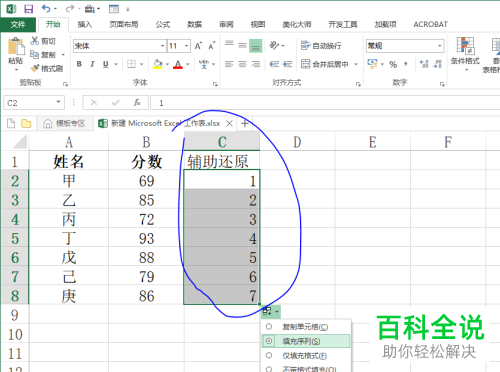
Task: Open the conditional formatting menu
Action: coord(465,55)
